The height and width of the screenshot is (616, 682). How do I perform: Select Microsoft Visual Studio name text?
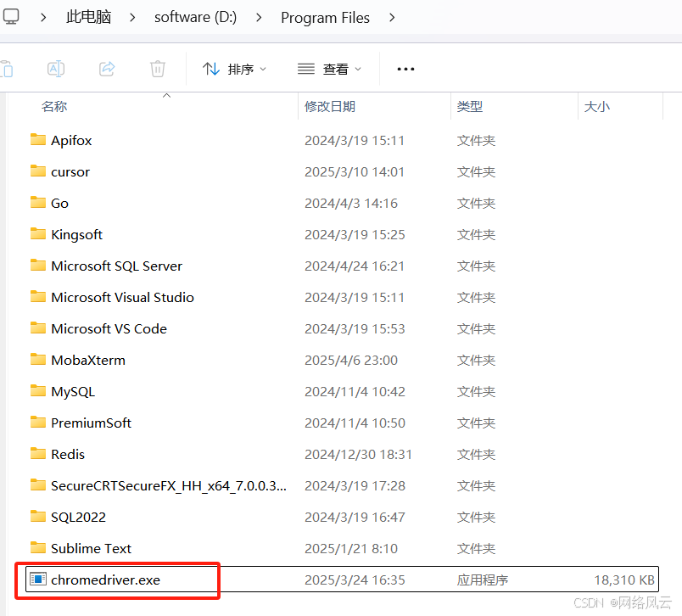pyautogui.click(x=123, y=297)
